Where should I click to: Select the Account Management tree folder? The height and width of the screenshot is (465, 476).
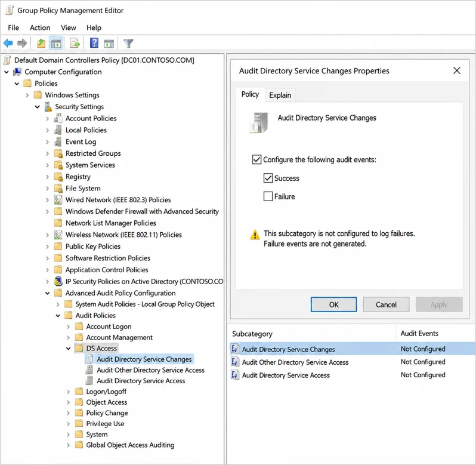pos(119,337)
